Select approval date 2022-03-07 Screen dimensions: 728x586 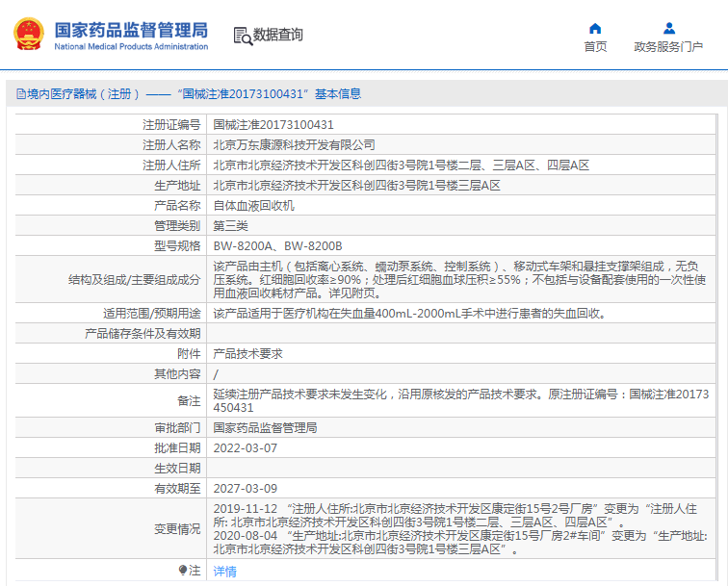click(x=246, y=448)
